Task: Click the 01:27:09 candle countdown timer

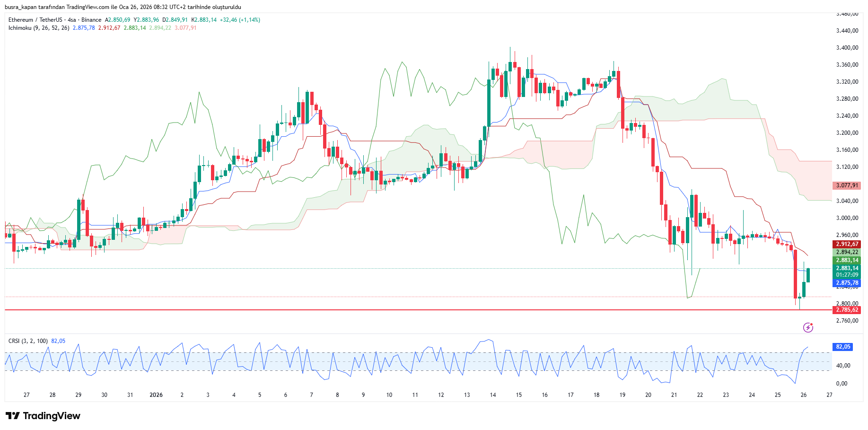Action: (846, 275)
